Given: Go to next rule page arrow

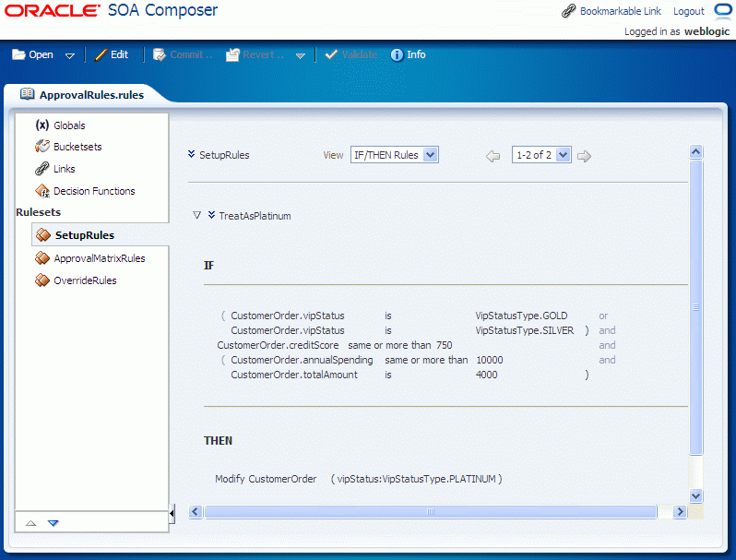Looking at the screenshot, I should pos(584,156).
